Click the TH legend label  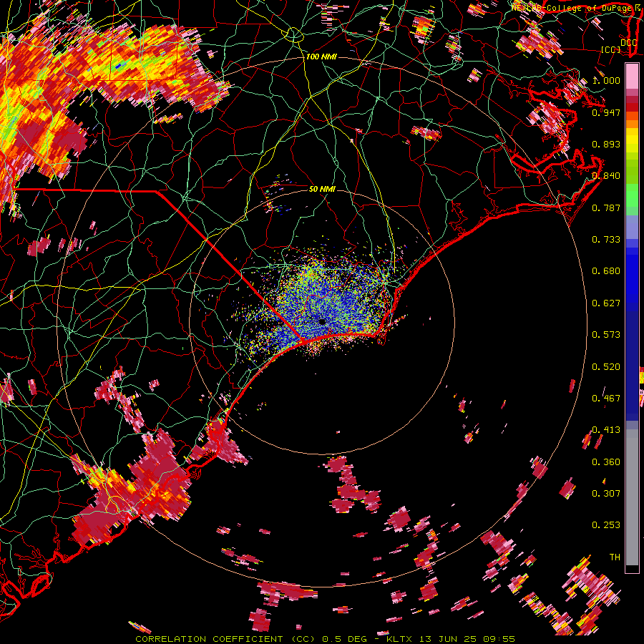pos(615,557)
